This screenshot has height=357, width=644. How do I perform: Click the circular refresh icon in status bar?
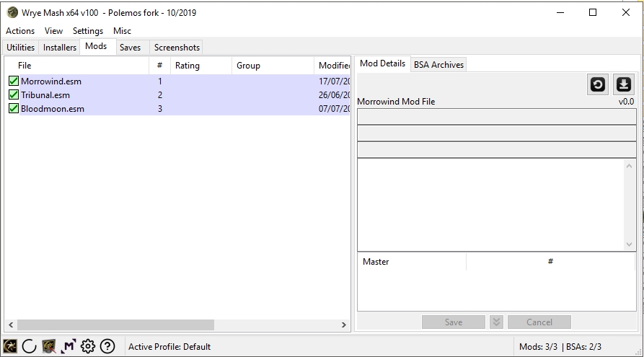click(x=29, y=346)
